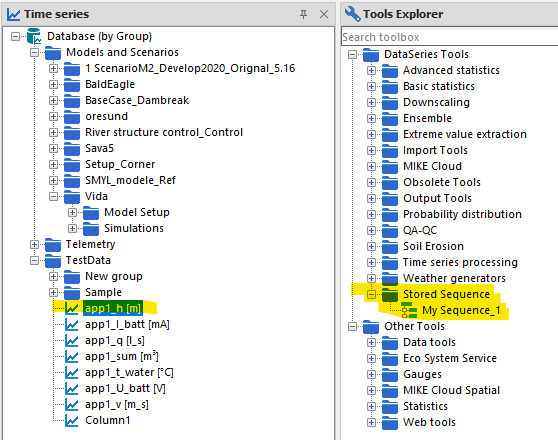This screenshot has width=558, height=440.
Task: Click the Column1 time series chart icon
Action: click(x=72, y=420)
